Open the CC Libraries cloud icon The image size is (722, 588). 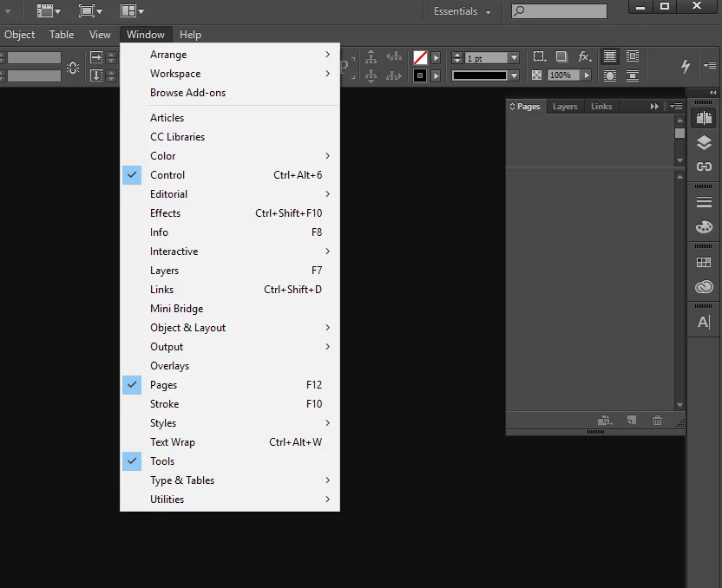[704, 287]
